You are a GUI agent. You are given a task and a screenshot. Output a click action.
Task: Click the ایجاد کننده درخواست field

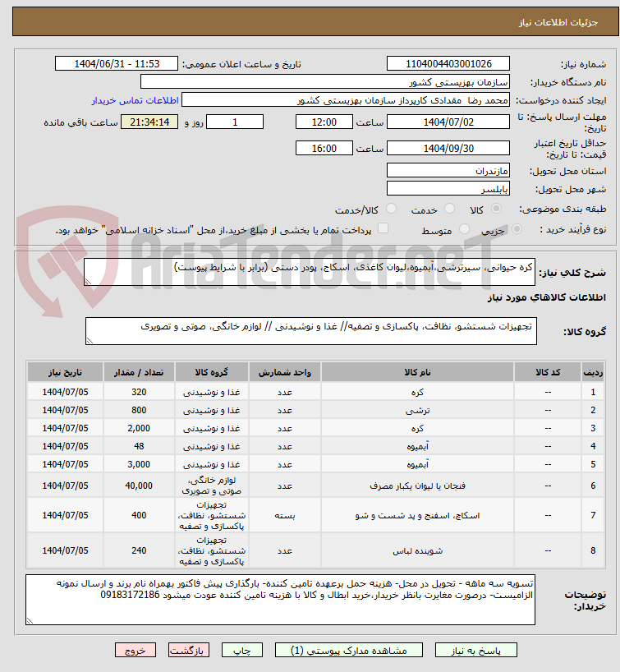point(346,100)
